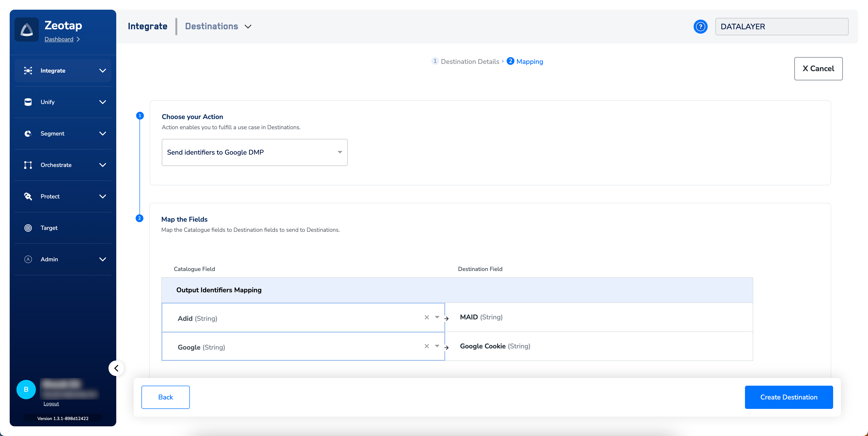Click the DATALAYER input field
This screenshot has height=436, width=868.
(x=781, y=27)
